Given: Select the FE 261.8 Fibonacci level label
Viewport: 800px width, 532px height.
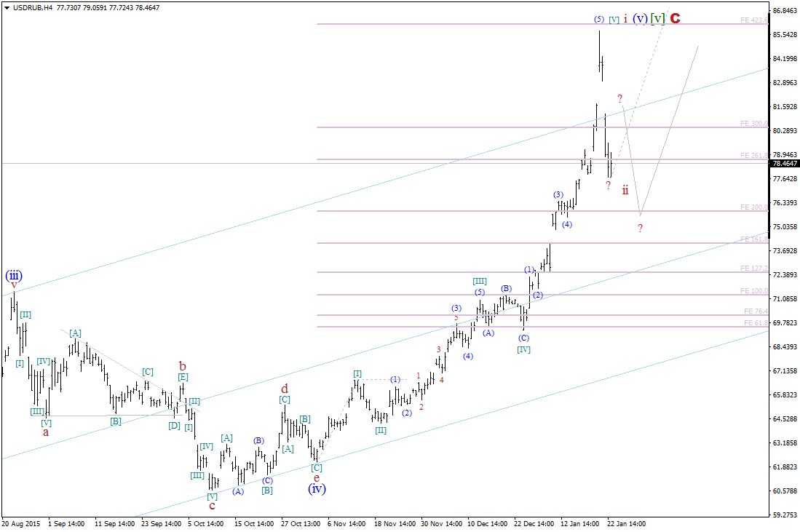Looking at the screenshot, I should point(754,156).
